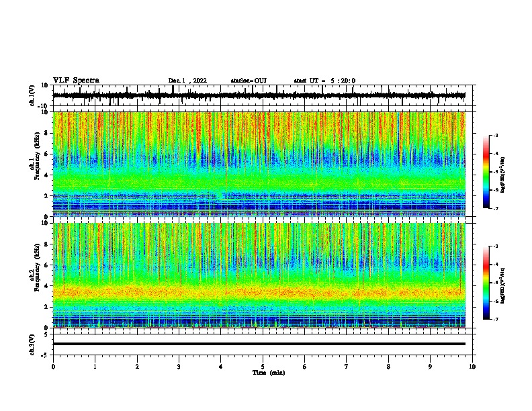Click time axis tick label "6"
The image size is (532, 411).
pyautogui.click(x=305, y=367)
